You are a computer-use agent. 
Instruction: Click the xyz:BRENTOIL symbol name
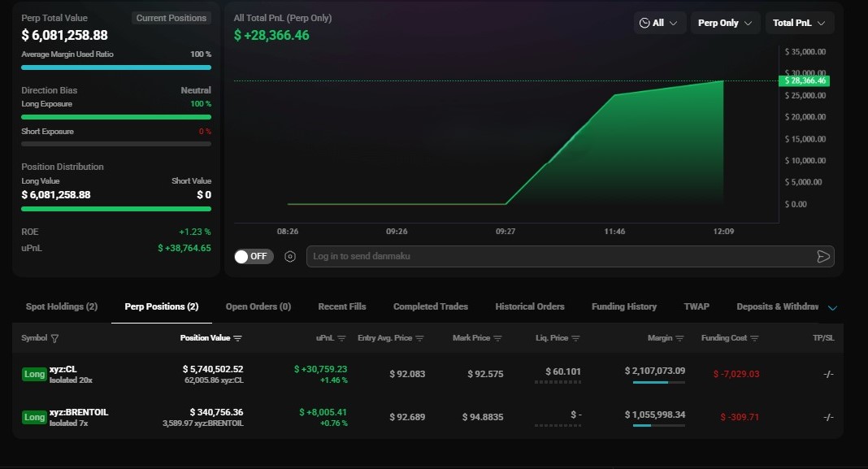pos(79,412)
